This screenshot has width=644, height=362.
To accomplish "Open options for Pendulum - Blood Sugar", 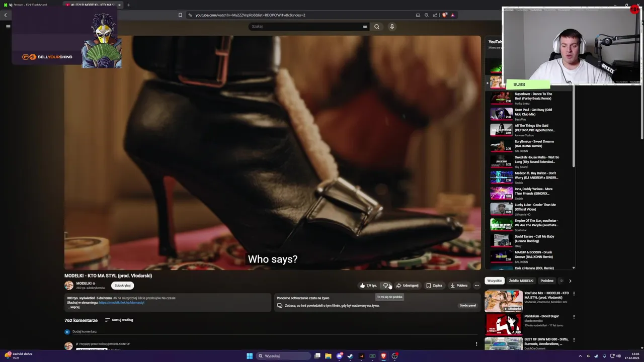I will 574,317.
